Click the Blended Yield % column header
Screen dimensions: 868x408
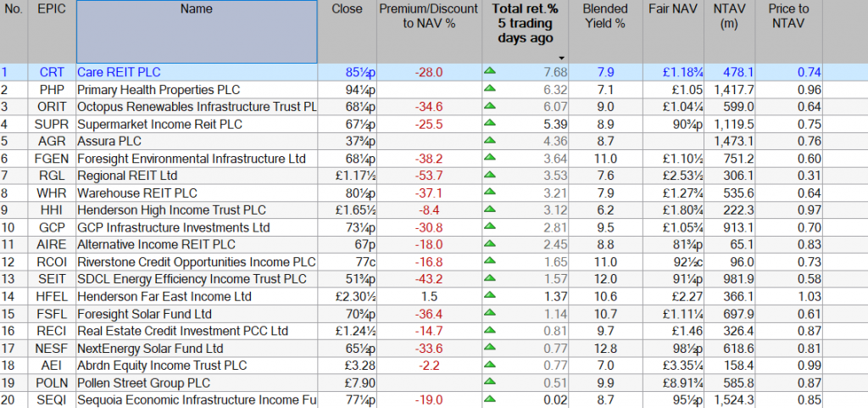(605, 31)
